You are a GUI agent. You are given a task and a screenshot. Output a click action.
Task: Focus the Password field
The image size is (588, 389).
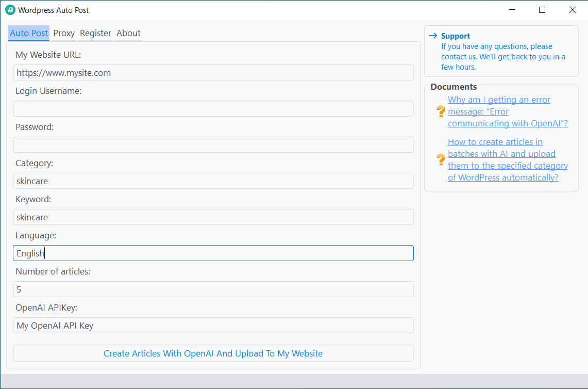tap(213, 144)
